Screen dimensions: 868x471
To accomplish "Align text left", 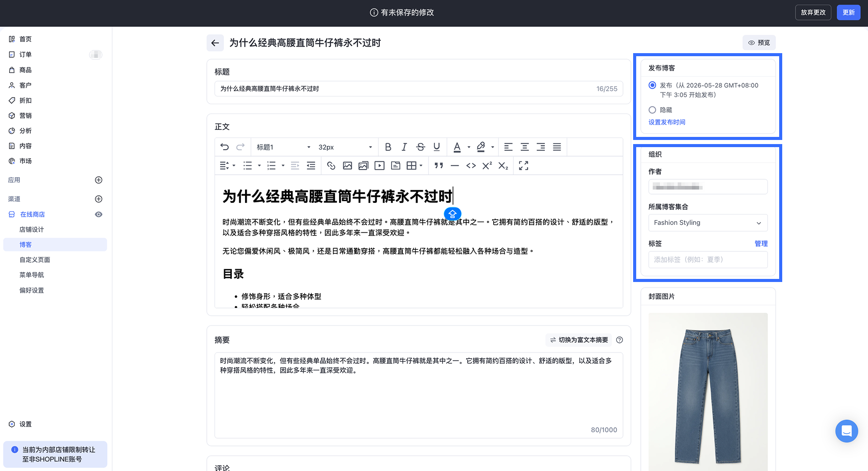I will (x=509, y=147).
